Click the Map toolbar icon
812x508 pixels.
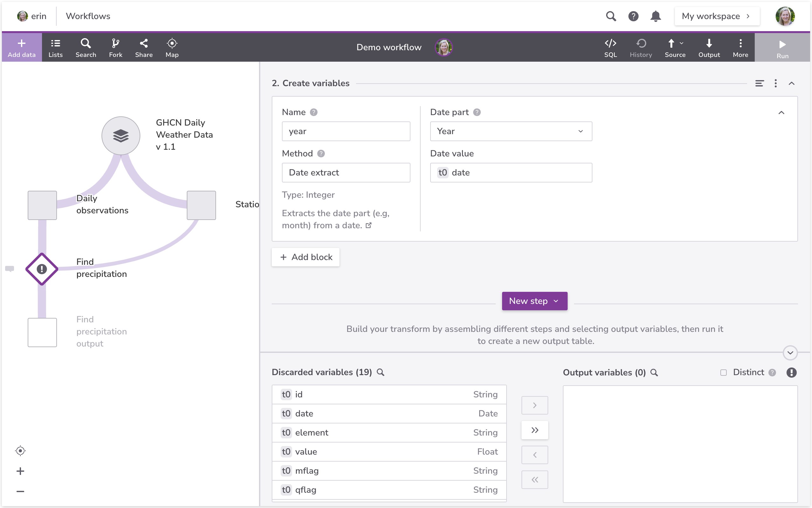(x=172, y=47)
